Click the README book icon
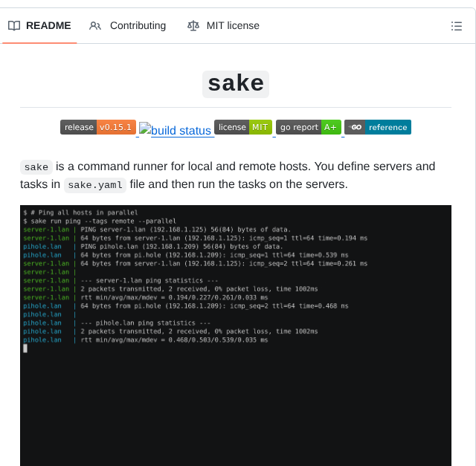 tap(14, 26)
